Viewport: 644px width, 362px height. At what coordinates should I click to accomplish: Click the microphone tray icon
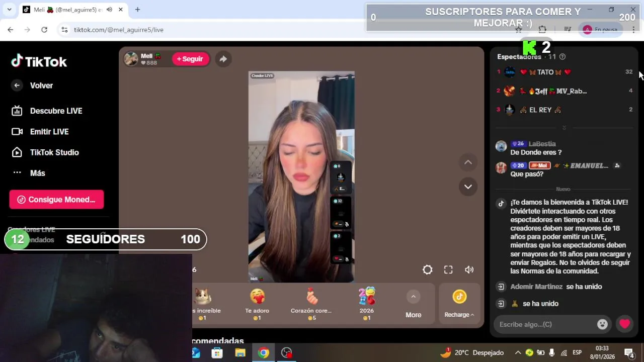click(x=552, y=353)
